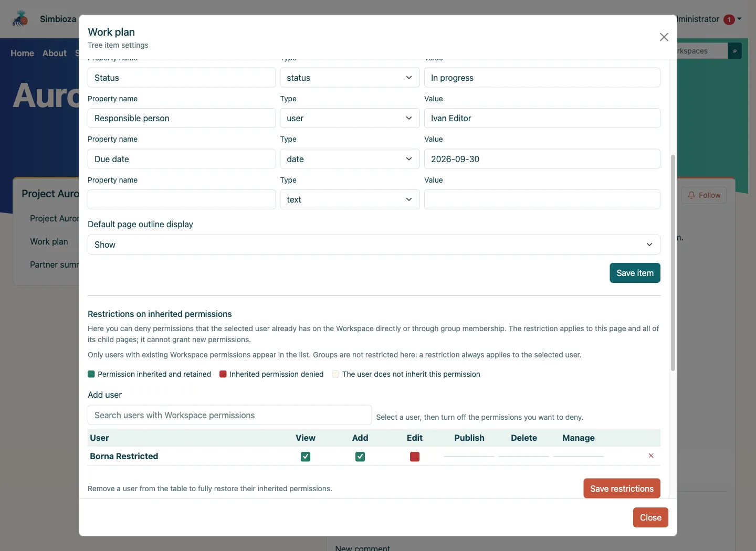Click the search magnifier button in the page header
Screen dimensions: 756x551
pos(734,51)
